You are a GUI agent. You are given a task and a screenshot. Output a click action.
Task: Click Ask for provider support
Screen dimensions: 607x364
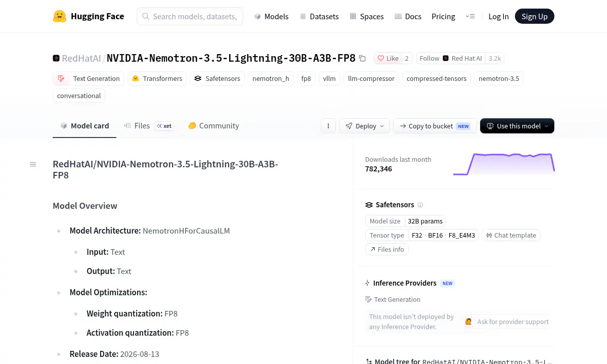tap(507, 322)
